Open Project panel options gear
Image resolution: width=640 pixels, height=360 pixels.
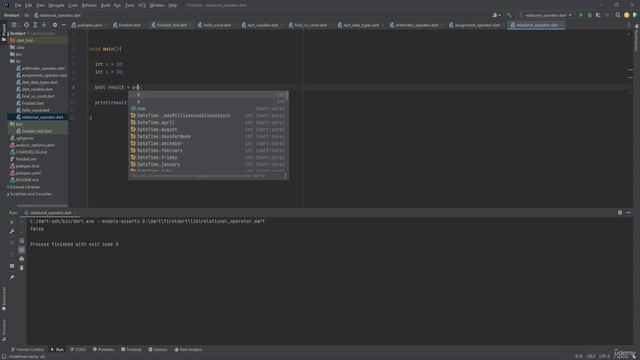tap(55, 25)
